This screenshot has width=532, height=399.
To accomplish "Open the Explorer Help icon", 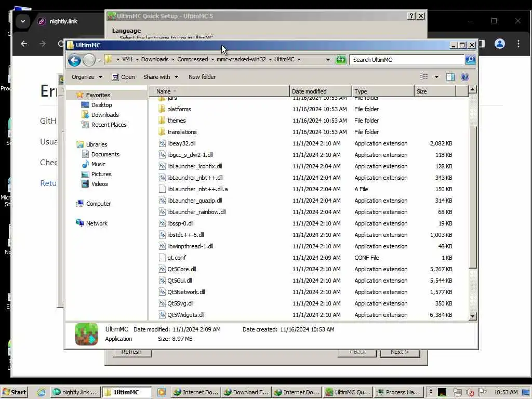I will click(465, 77).
